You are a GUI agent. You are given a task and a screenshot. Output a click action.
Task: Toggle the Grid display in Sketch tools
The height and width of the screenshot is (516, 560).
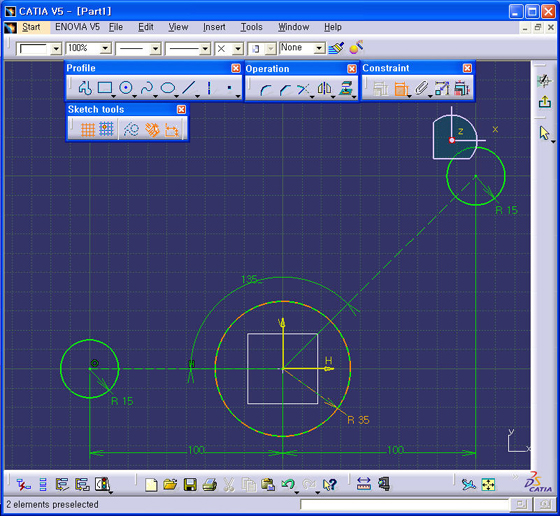(88, 129)
